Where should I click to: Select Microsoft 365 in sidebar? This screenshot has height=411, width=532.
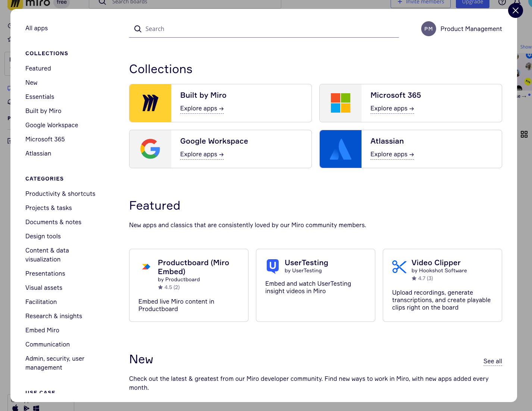pyautogui.click(x=45, y=139)
